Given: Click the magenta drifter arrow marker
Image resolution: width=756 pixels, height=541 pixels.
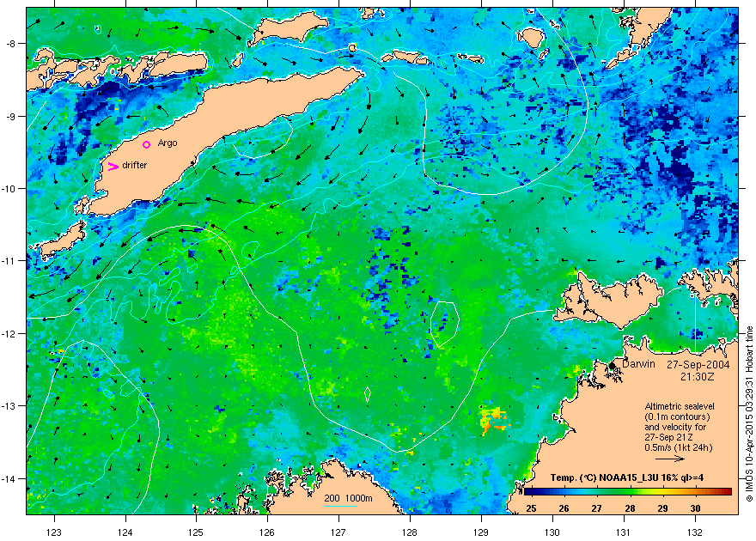Looking at the screenshot, I should tap(113, 167).
